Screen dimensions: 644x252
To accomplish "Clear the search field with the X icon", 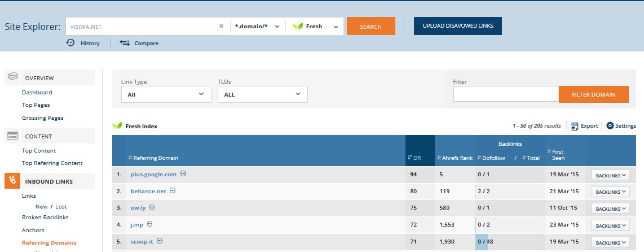I will pyautogui.click(x=221, y=26).
